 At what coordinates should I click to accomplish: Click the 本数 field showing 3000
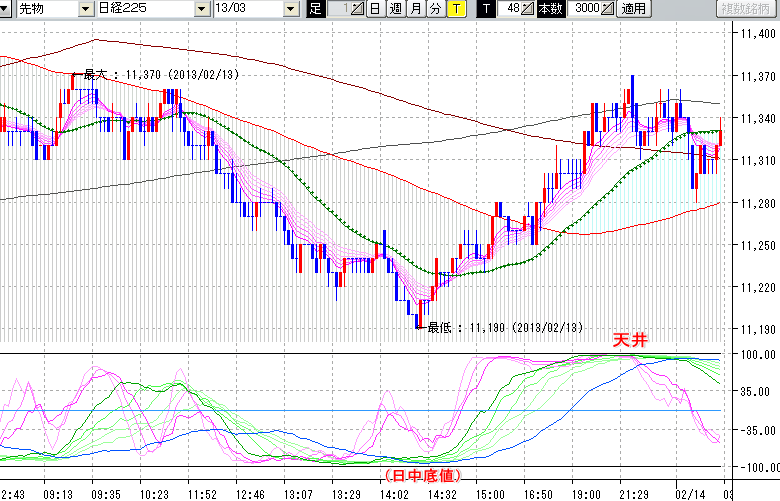587,9
